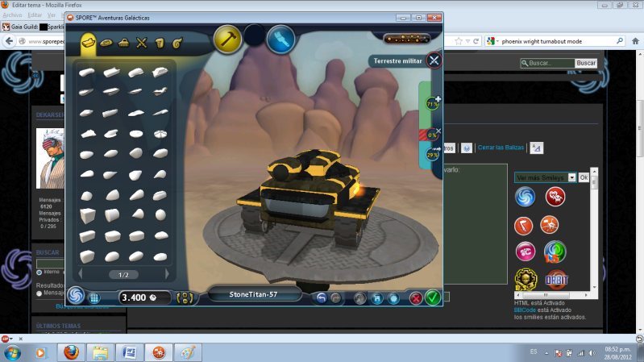644x362 pixels.
Task: Pick the first body part in top row
Action: 87,73
